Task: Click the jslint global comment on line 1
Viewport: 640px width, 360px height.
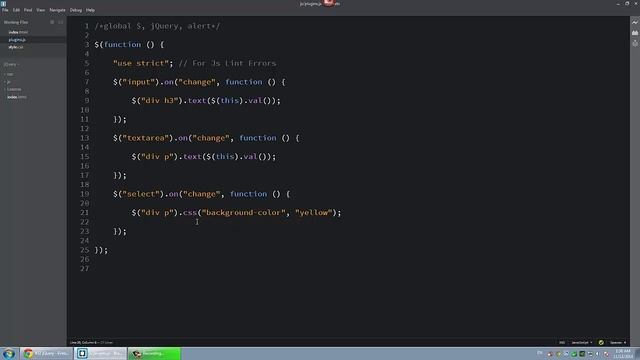Action: tap(158, 26)
